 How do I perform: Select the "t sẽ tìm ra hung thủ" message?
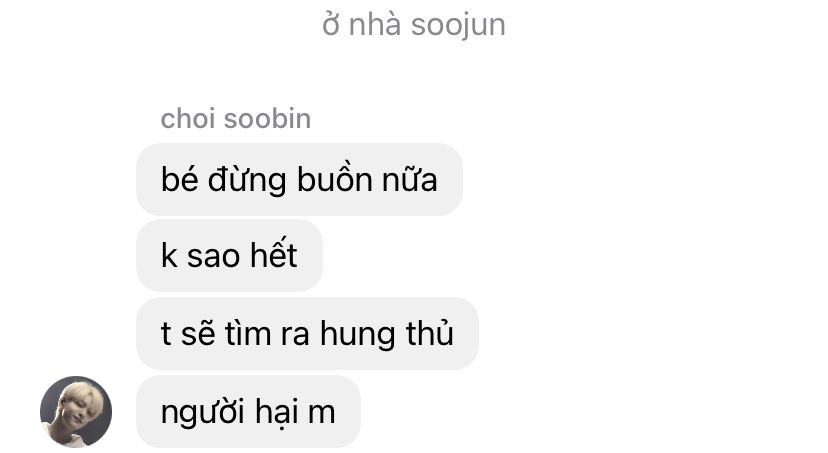tap(307, 333)
